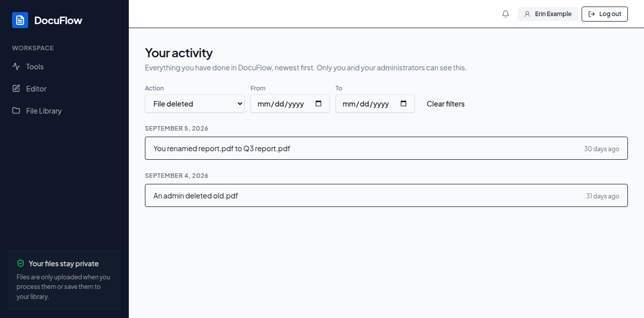
Task: Focus the From date input field
Action: [290, 103]
